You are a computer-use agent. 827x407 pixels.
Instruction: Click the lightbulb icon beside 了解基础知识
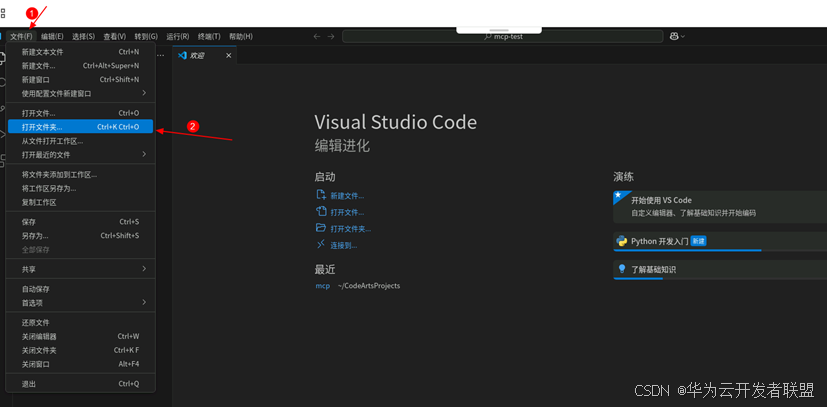point(621,269)
